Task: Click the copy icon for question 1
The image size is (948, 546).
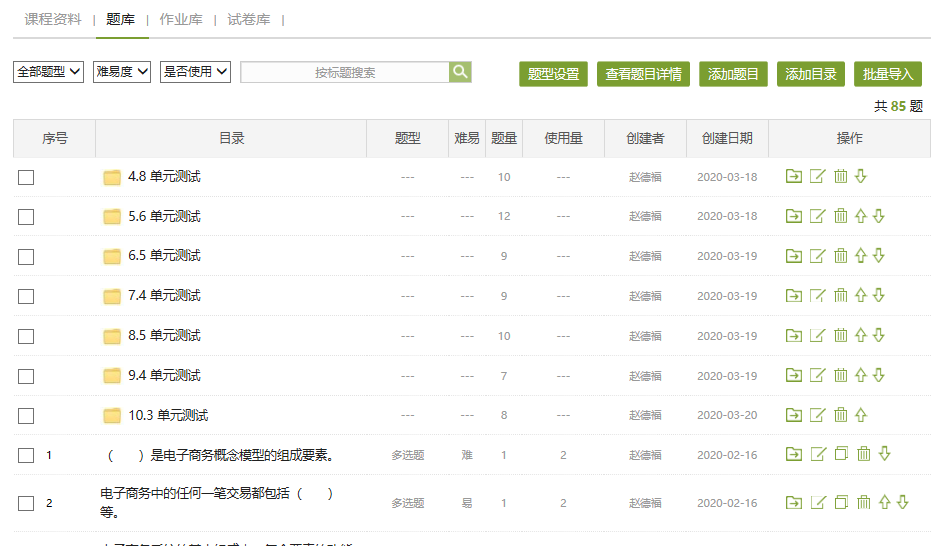Action: [x=841, y=454]
